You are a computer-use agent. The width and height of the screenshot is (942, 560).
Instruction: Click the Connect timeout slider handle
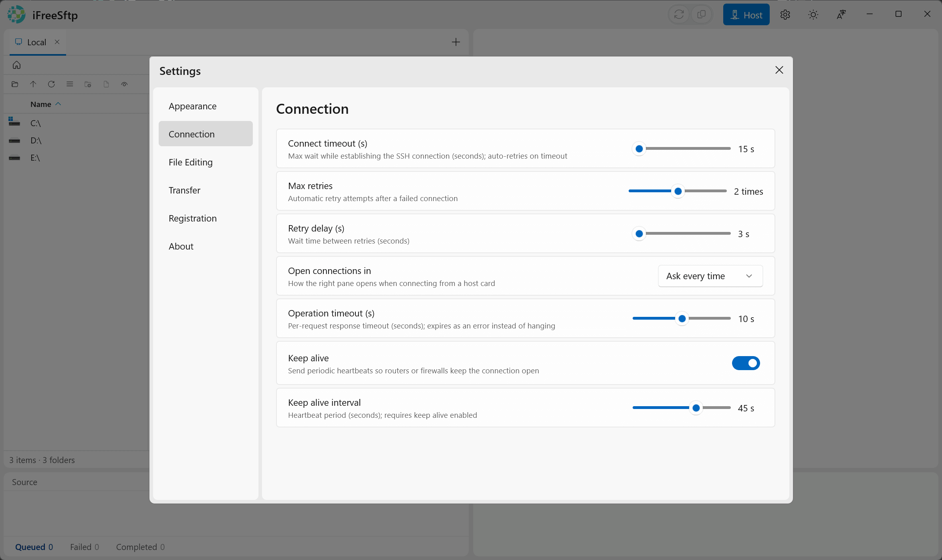click(x=639, y=149)
